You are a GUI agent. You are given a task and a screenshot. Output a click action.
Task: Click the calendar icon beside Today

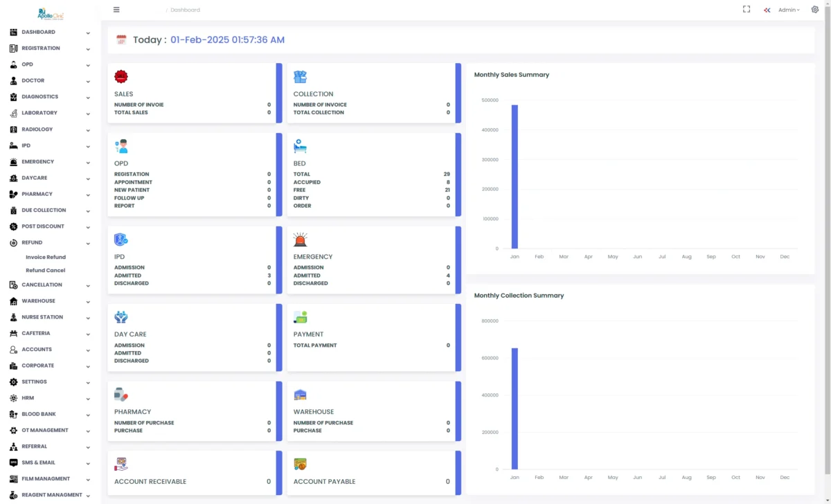coord(121,40)
